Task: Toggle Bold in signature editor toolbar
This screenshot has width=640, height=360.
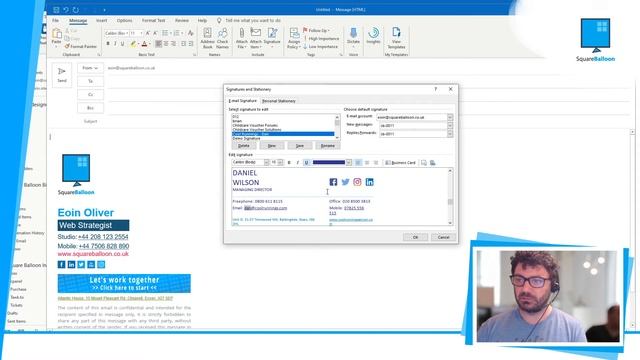Action: point(289,162)
